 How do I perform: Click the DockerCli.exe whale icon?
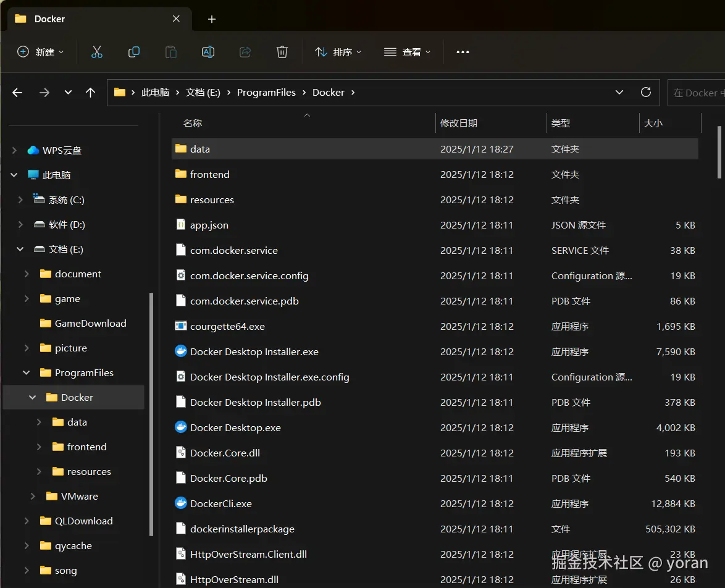coord(181,503)
